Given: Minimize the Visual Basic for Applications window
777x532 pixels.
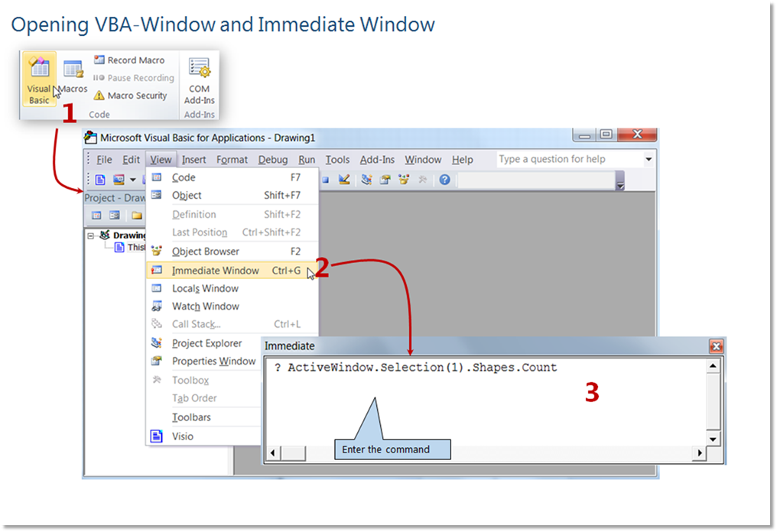Looking at the screenshot, I should (x=585, y=135).
